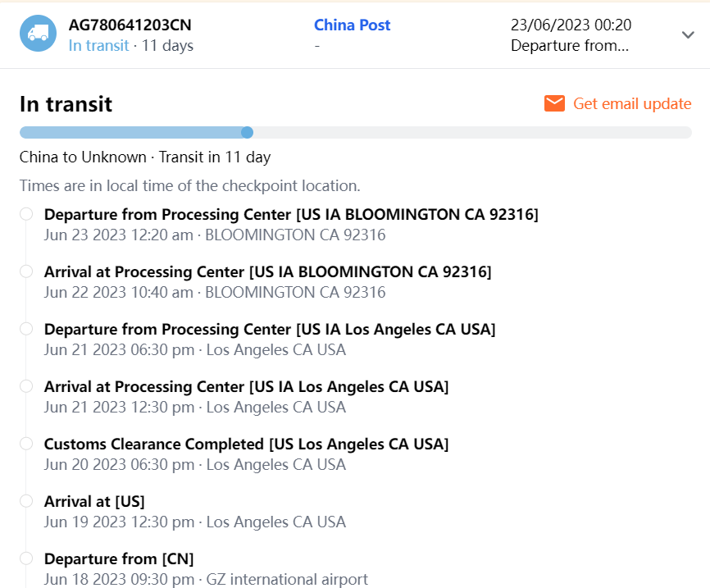710x588 pixels.
Task: Click the China to Unknown route summary
Action: (x=144, y=157)
